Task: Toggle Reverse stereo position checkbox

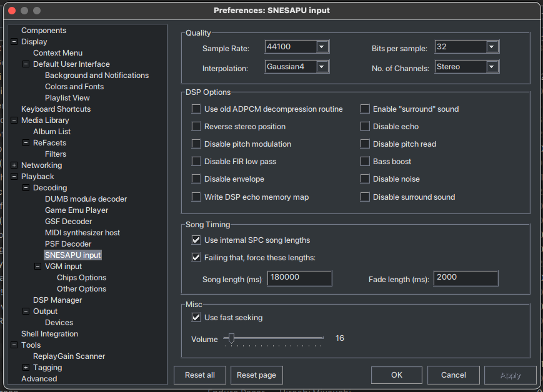Action: tap(196, 126)
